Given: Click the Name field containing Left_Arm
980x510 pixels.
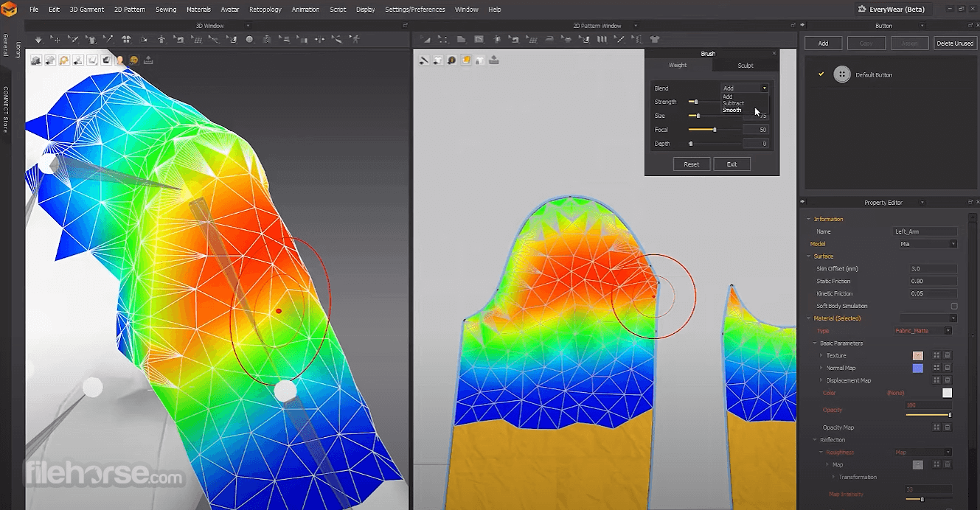Looking at the screenshot, I should [925, 231].
